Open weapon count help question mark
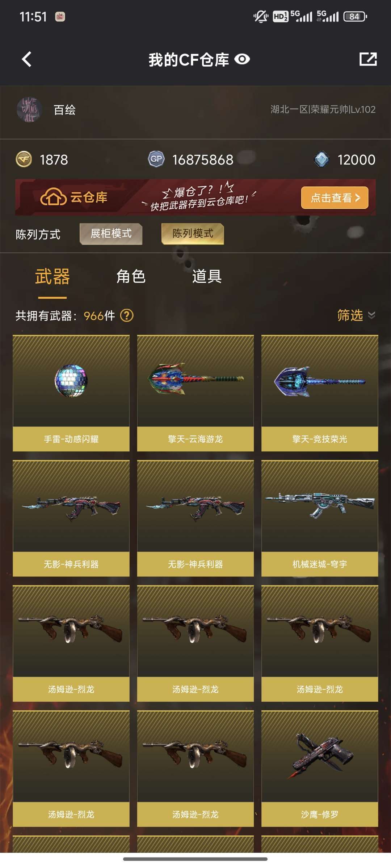 click(127, 316)
